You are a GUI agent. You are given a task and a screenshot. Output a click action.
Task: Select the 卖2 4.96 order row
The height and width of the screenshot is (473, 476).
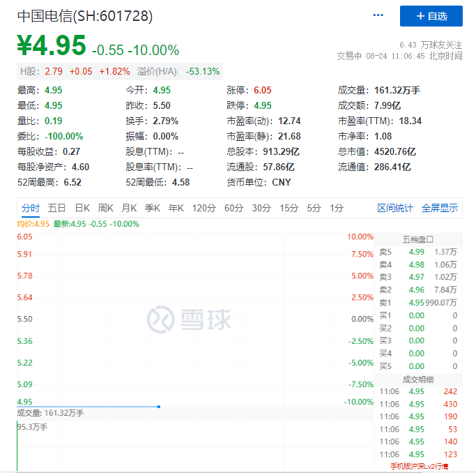click(418, 290)
